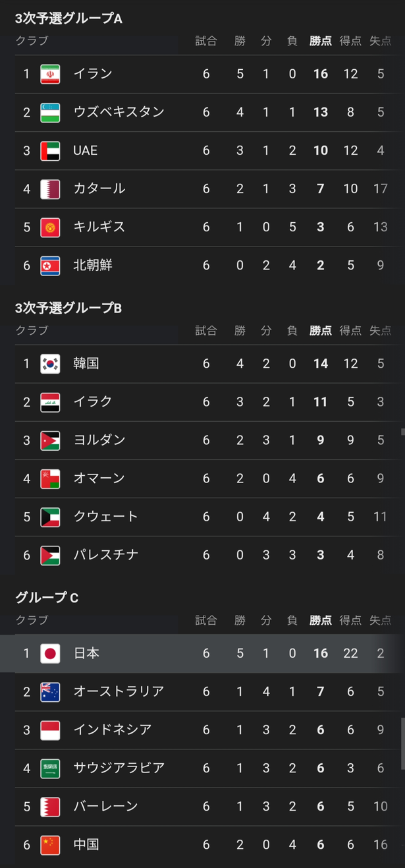
Task: Click the 3次予選グループB heading
Action: [68, 308]
